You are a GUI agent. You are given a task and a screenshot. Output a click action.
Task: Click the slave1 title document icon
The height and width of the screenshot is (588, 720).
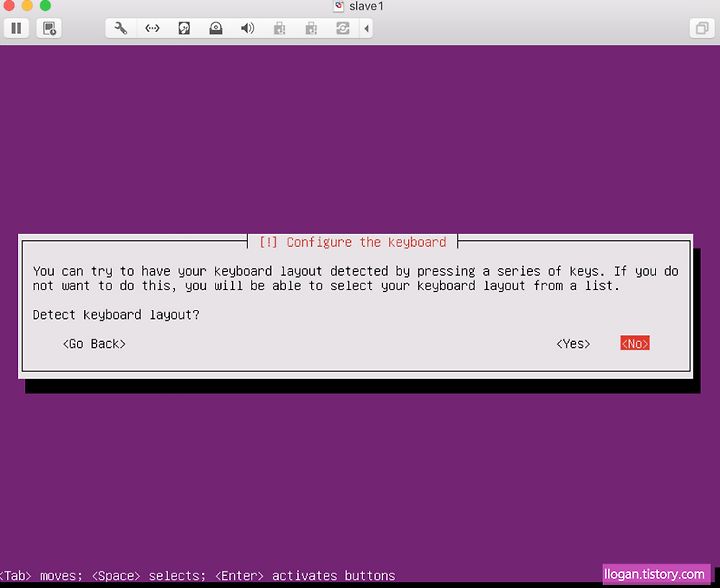[x=339, y=6]
